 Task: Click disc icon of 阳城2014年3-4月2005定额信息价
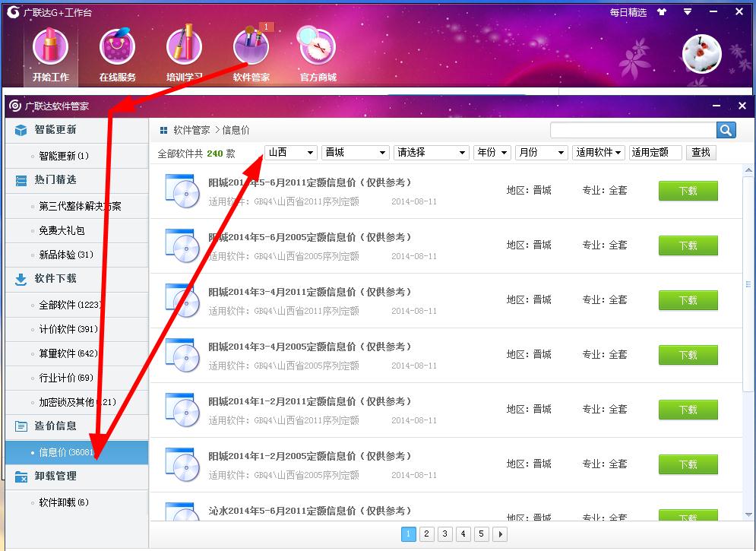point(182,355)
